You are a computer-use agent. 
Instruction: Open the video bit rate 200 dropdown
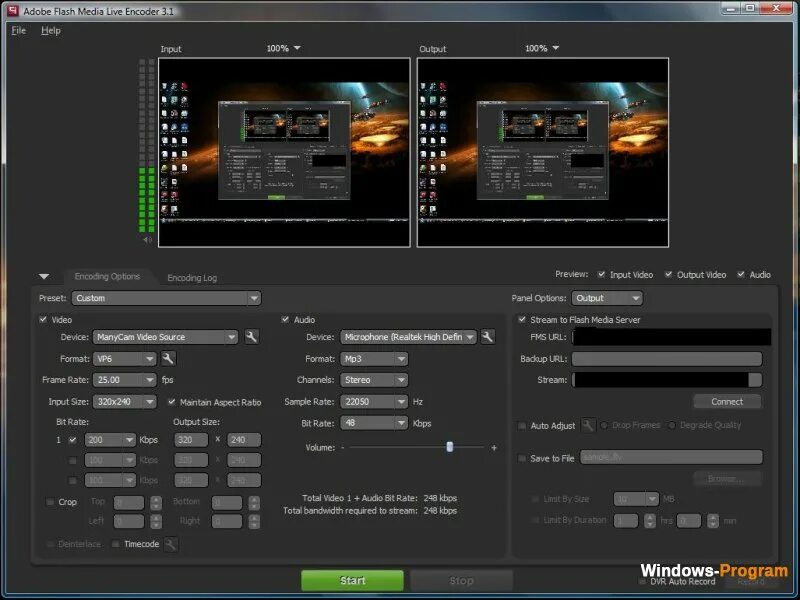(110, 440)
